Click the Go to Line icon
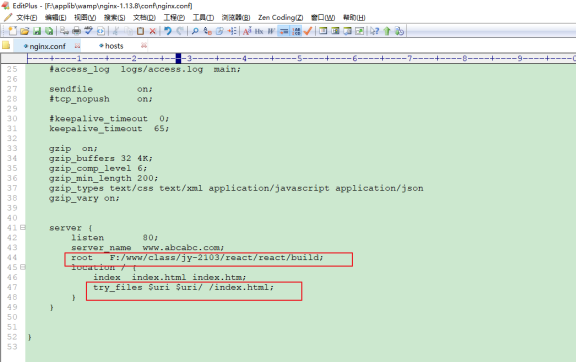Image resolution: width=576 pixels, height=362 pixels. click(x=232, y=31)
